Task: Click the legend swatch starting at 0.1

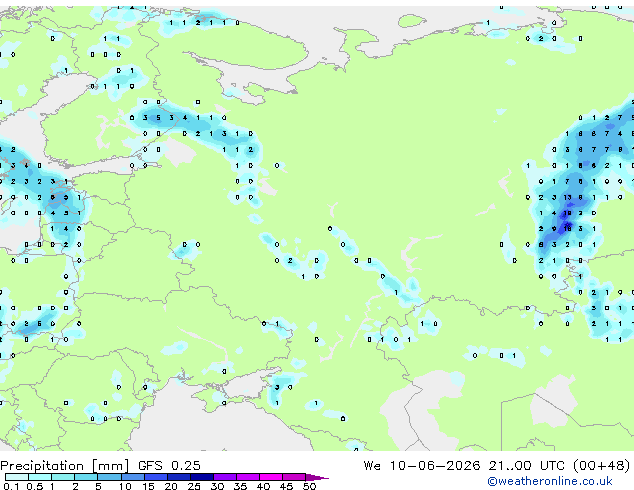Action: tap(17, 477)
